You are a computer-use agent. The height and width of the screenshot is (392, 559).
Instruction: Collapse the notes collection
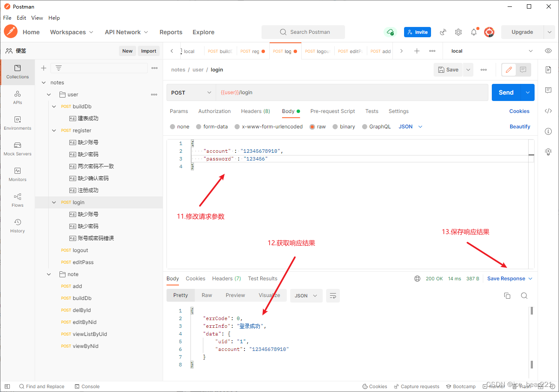[43, 83]
